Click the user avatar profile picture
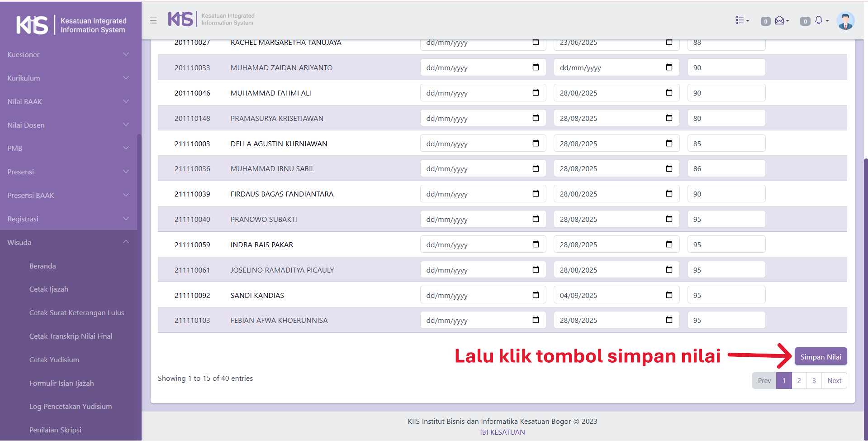868x441 pixels. point(845,21)
